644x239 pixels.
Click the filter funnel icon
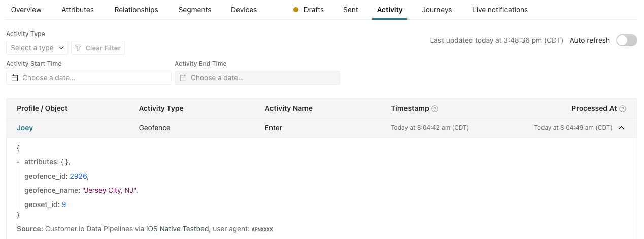pyautogui.click(x=78, y=48)
